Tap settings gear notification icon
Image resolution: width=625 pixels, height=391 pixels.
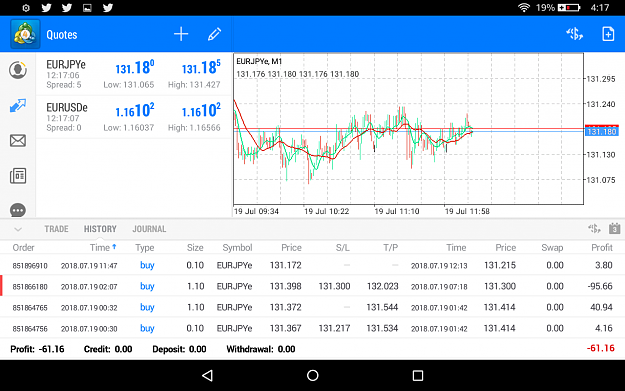click(26, 8)
